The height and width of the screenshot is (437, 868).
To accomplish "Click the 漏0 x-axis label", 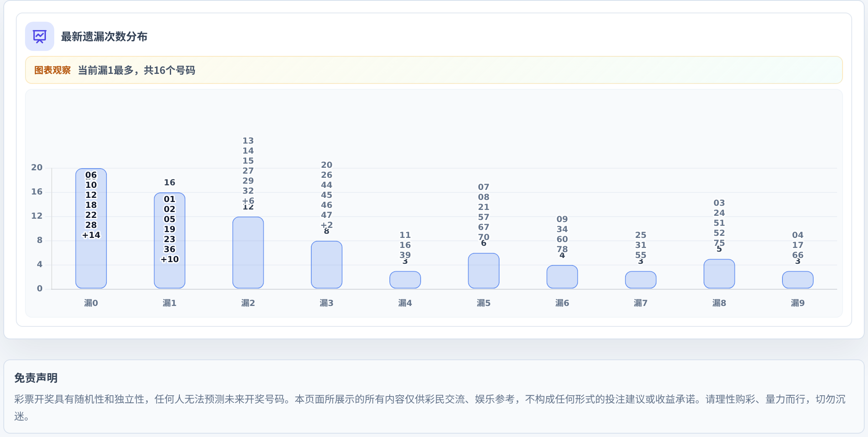I will pos(91,303).
